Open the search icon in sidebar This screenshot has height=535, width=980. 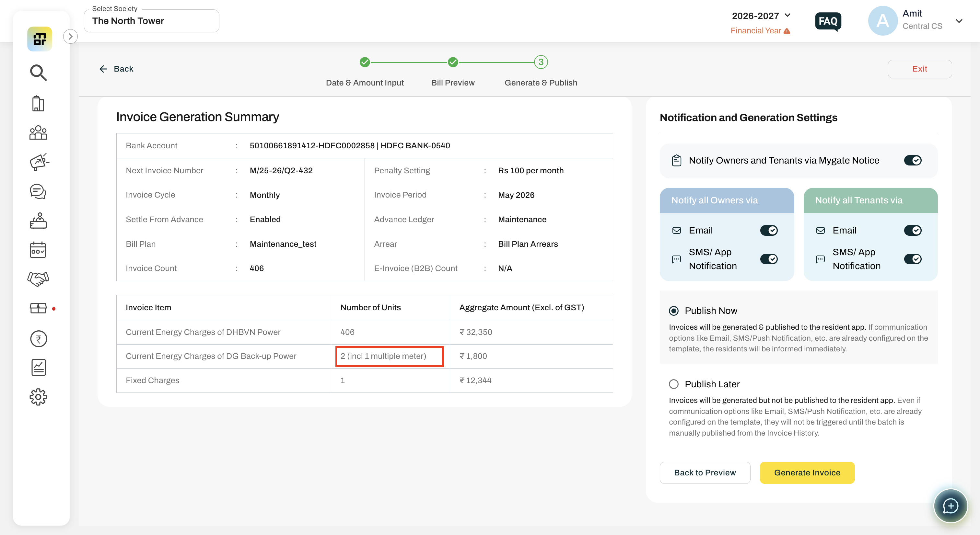pyautogui.click(x=39, y=73)
